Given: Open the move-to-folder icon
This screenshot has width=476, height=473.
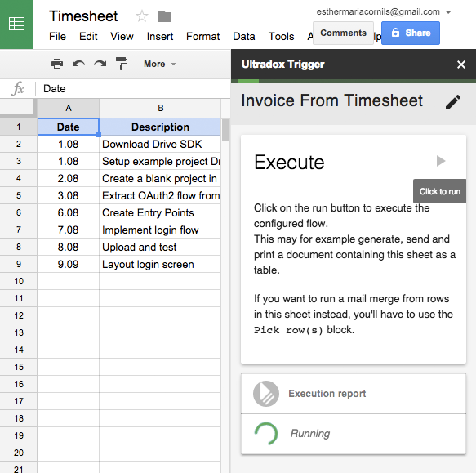Looking at the screenshot, I should point(165,16).
